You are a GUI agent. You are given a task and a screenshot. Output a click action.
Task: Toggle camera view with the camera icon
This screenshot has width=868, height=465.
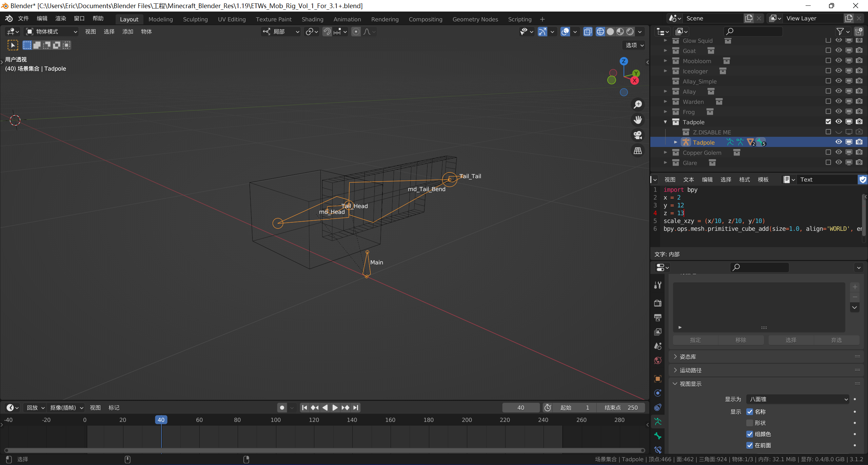(x=638, y=135)
